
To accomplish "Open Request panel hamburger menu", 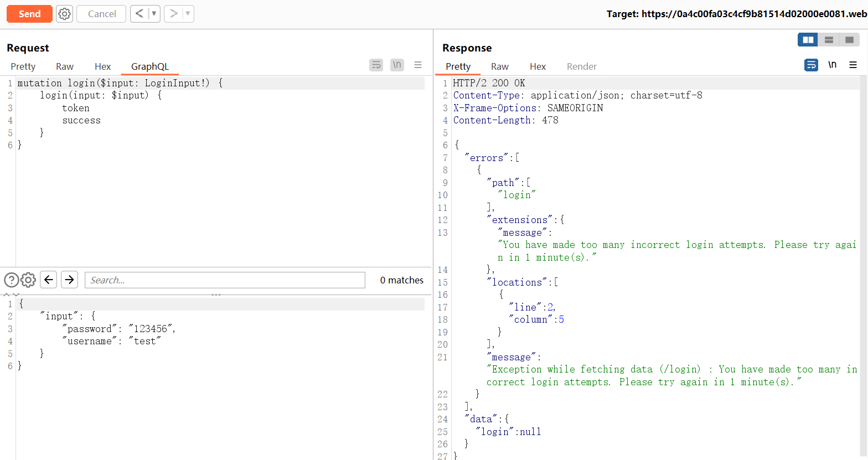I will (418, 65).
